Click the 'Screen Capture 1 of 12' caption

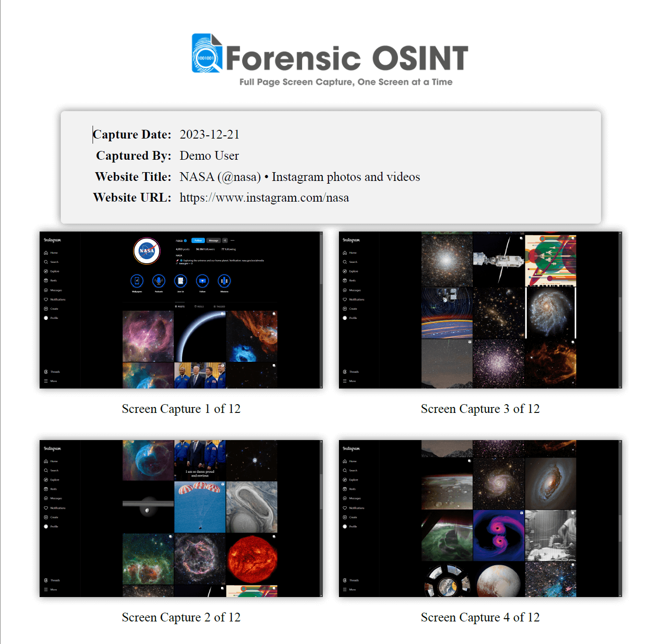(181, 409)
